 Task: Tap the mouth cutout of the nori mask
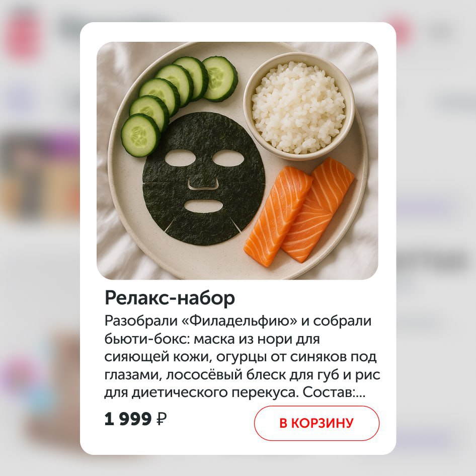[204, 206]
